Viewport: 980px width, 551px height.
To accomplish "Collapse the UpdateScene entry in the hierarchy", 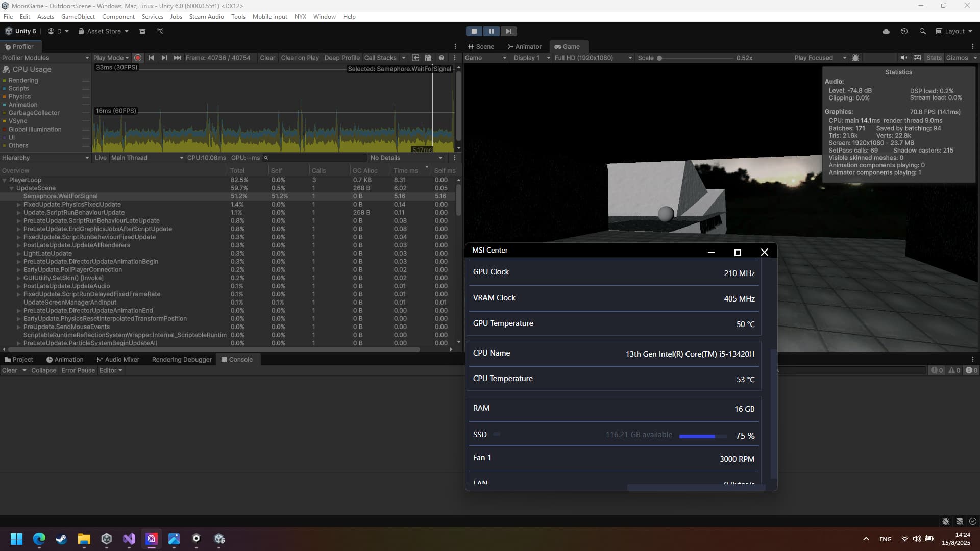I will click(12, 188).
